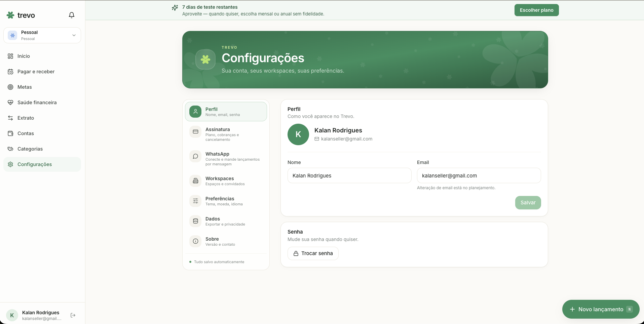Click the Workspaces building icon
This screenshot has height=324, width=644.
[195, 181]
